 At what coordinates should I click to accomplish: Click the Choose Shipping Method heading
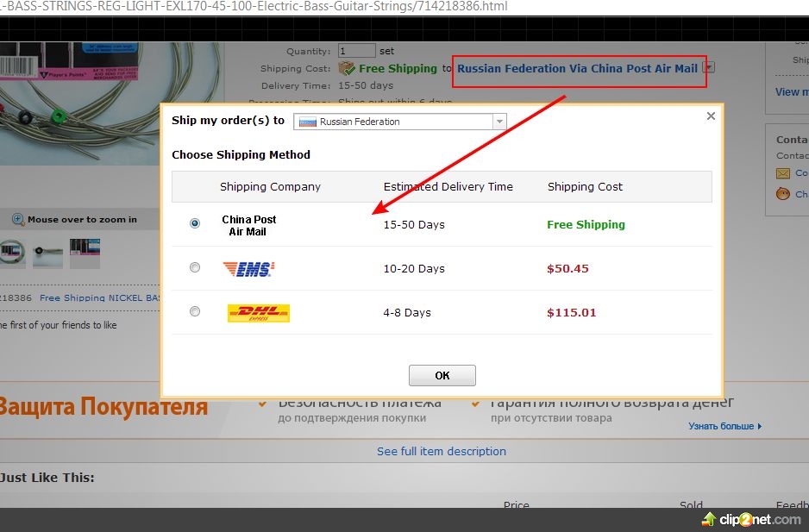click(241, 155)
